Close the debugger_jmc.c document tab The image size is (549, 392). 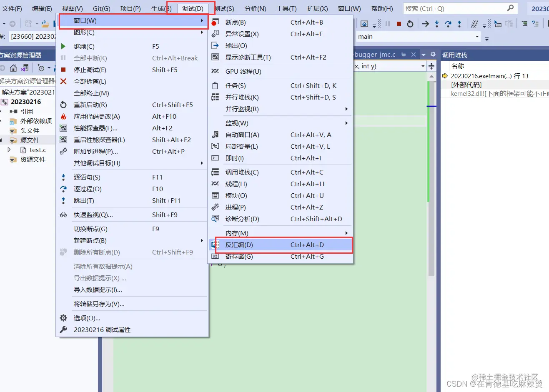414,55
